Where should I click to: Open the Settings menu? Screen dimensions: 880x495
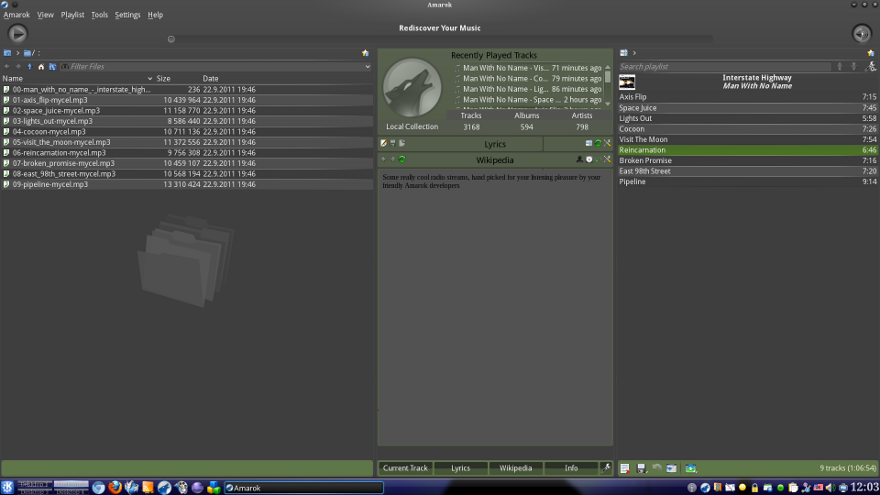click(x=127, y=15)
